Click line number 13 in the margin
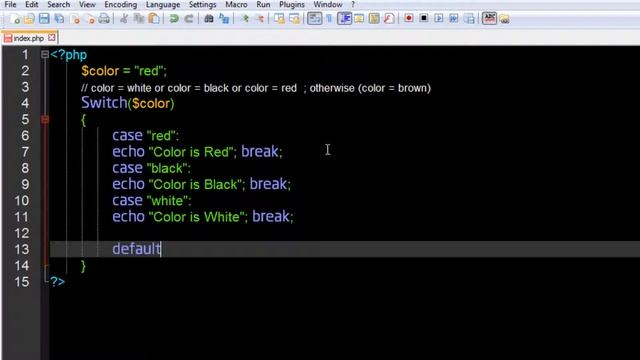The width and height of the screenshot is (640, 360). pyautogui.click(x=22, y=249)
